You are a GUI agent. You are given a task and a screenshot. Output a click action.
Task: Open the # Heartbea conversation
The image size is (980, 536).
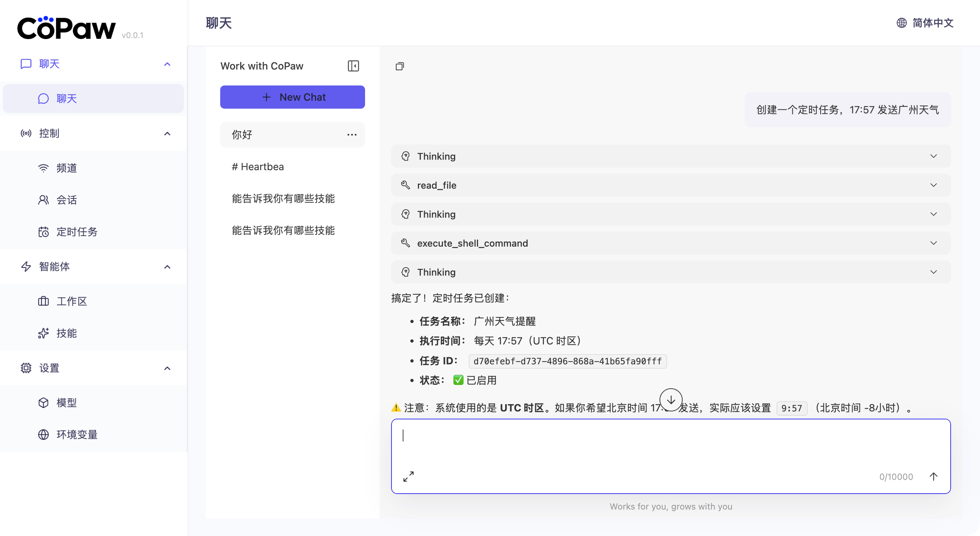(x=257, y=167)
